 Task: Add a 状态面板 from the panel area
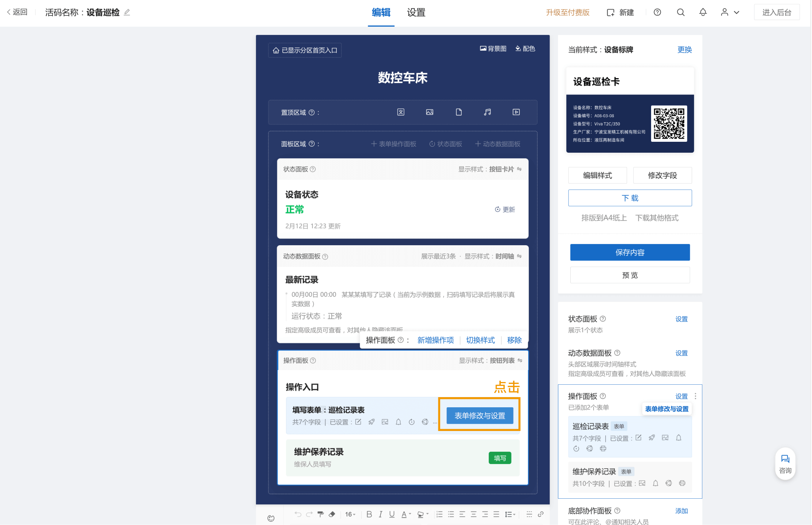tap(445, 144)
